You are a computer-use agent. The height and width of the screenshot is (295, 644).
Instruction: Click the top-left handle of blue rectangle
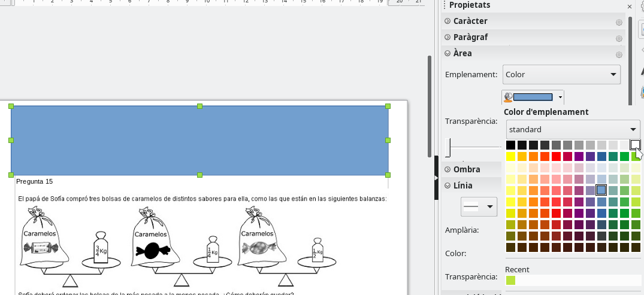(11, 107)
